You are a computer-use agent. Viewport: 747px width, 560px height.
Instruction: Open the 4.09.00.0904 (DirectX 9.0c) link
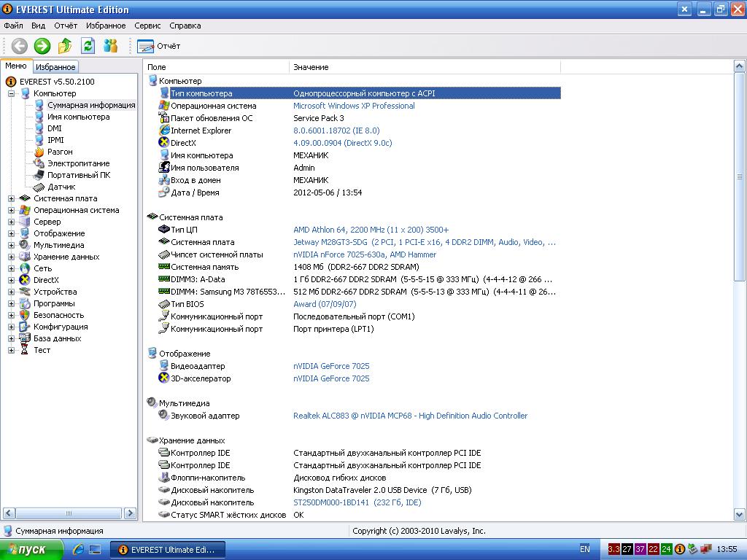343,143
